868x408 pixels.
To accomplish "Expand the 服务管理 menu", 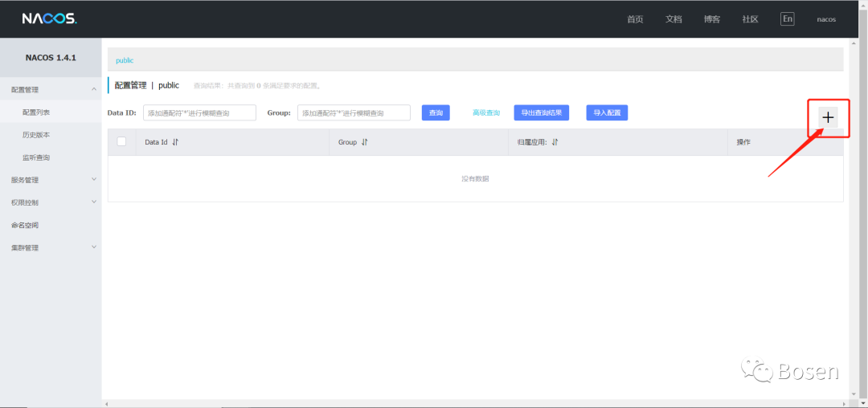I will tap(51, 180).
